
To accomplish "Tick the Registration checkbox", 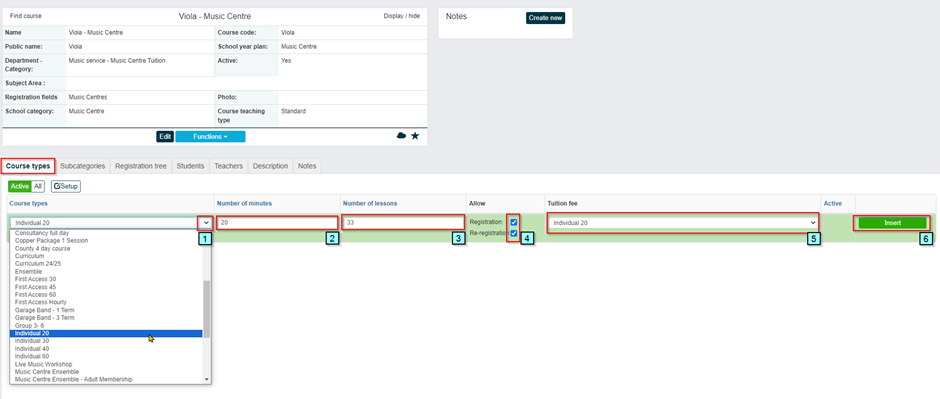I will coord(514,222).
